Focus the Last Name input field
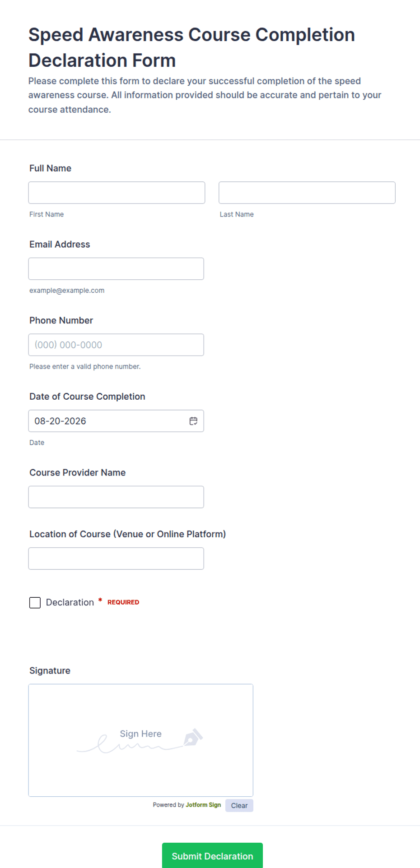Screen dimensions: 420x868 307,193
